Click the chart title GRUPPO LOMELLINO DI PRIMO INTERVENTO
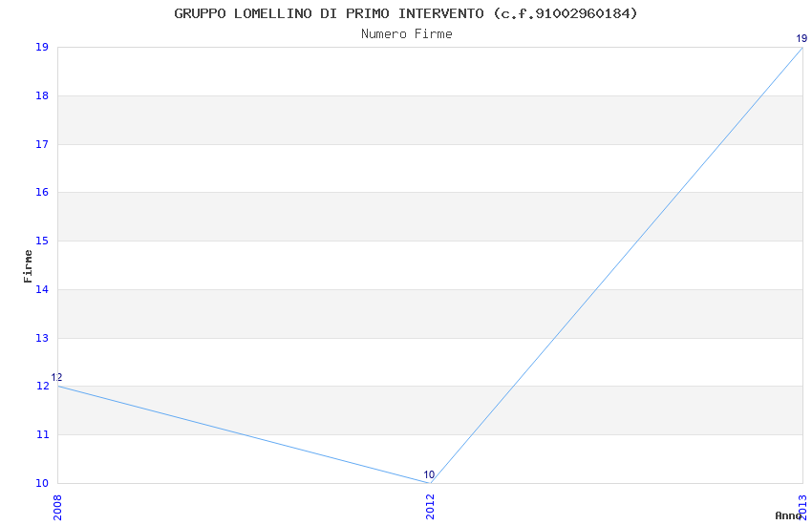This screenshot has height=525, width=812. [x=405, y=13]
